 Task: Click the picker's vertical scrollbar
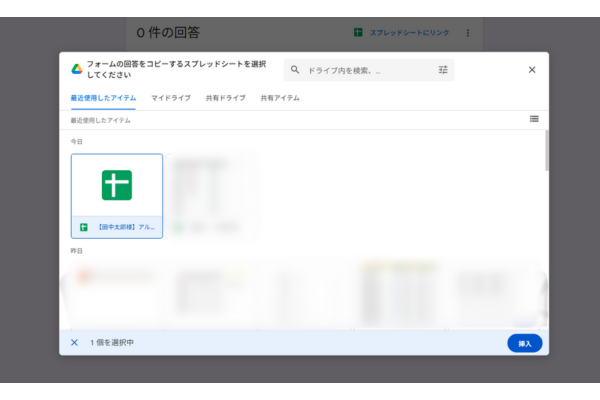click(x=546, y=150)
